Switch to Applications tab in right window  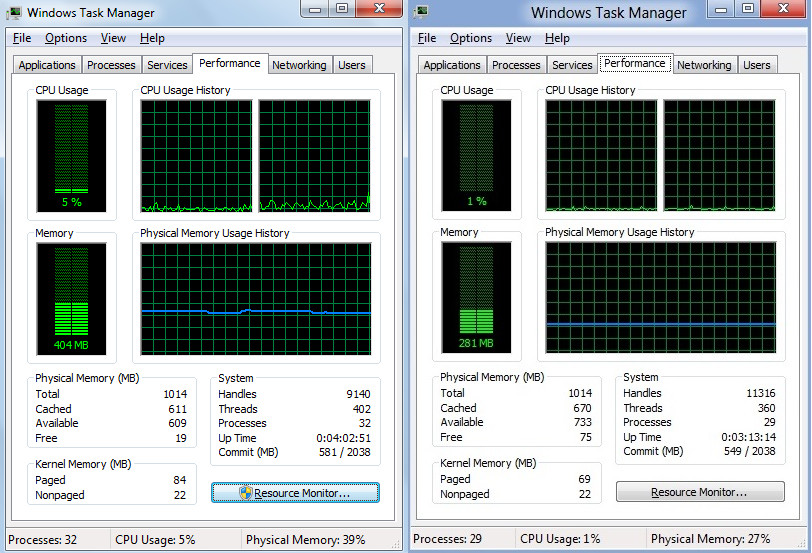[452, 65]
